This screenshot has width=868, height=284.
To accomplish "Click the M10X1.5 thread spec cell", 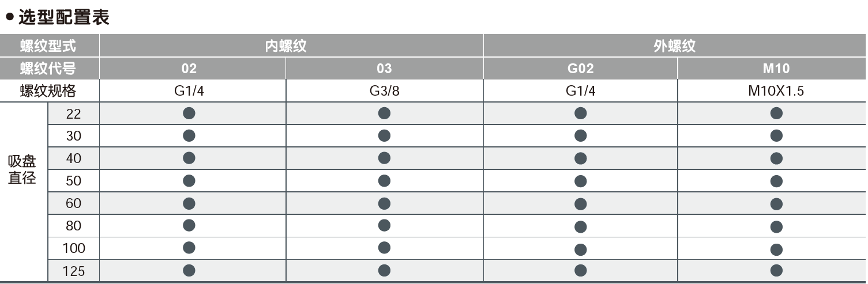I will pos(776,91).
